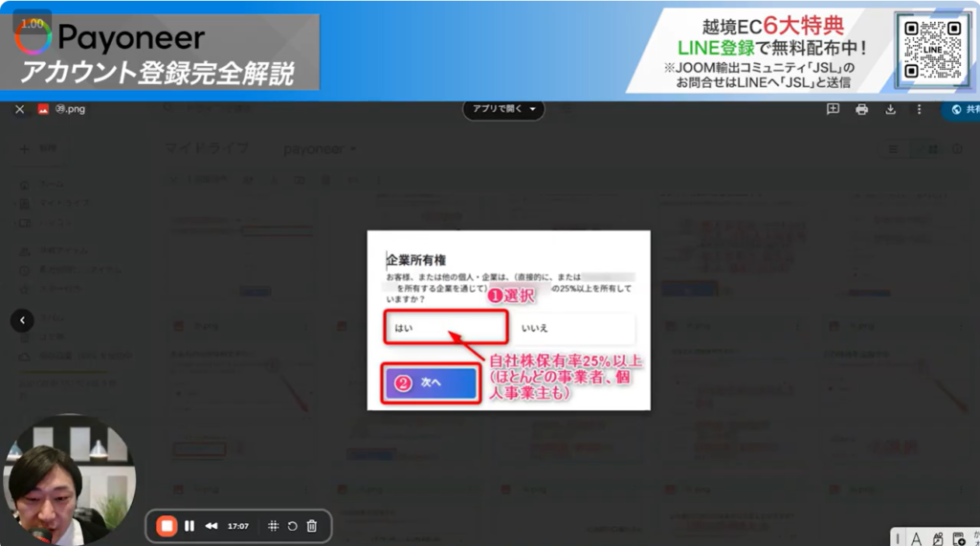Stop the recording with the orange stop button
The image size is (980, 546).
(x=167, y=526)
